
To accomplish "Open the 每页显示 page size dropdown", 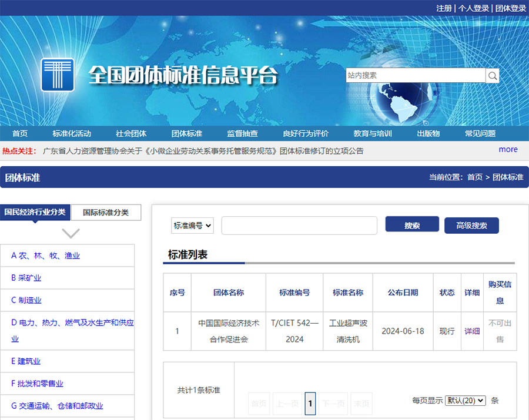I will click(466, 401).
